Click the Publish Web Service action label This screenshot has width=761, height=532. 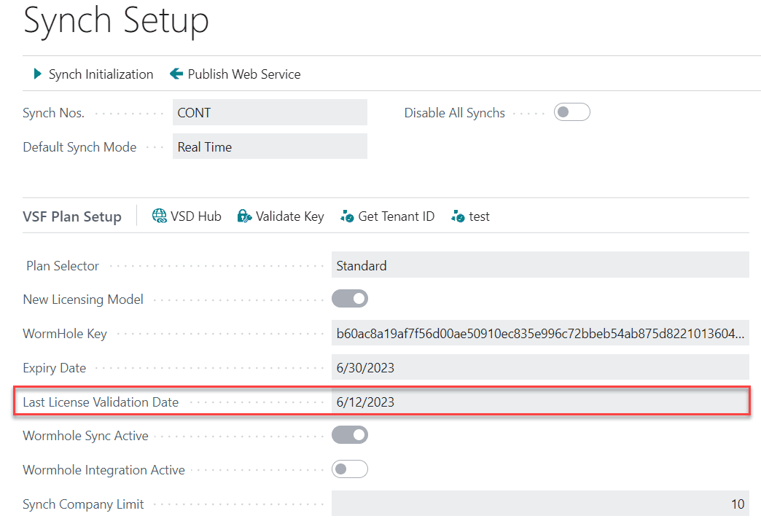coord(243,74)
